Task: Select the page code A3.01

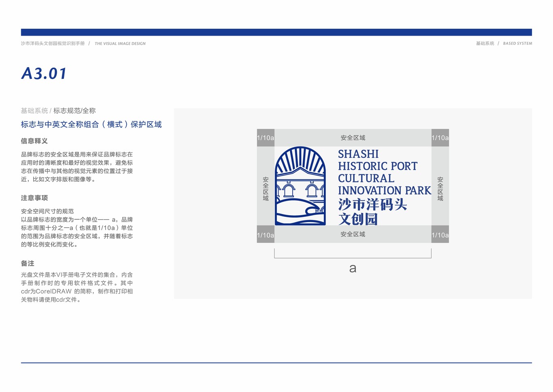Action: (x=44, y=74)
